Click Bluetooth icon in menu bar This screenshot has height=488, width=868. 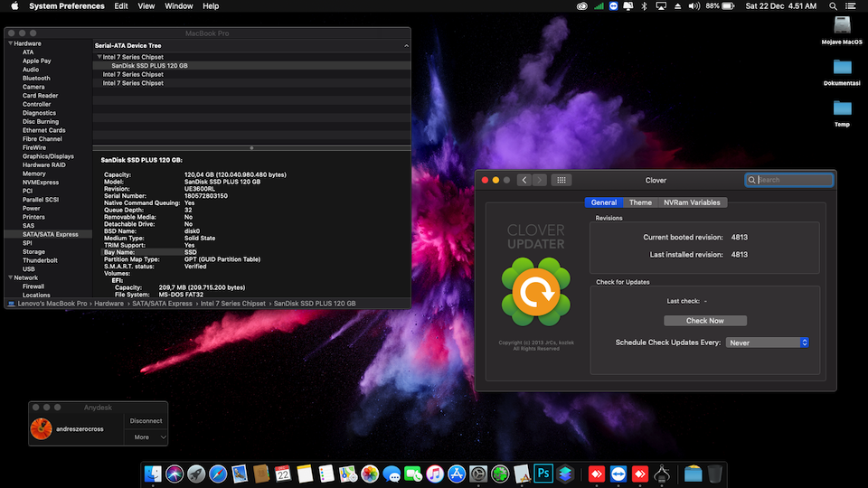(x=644, y=6)
